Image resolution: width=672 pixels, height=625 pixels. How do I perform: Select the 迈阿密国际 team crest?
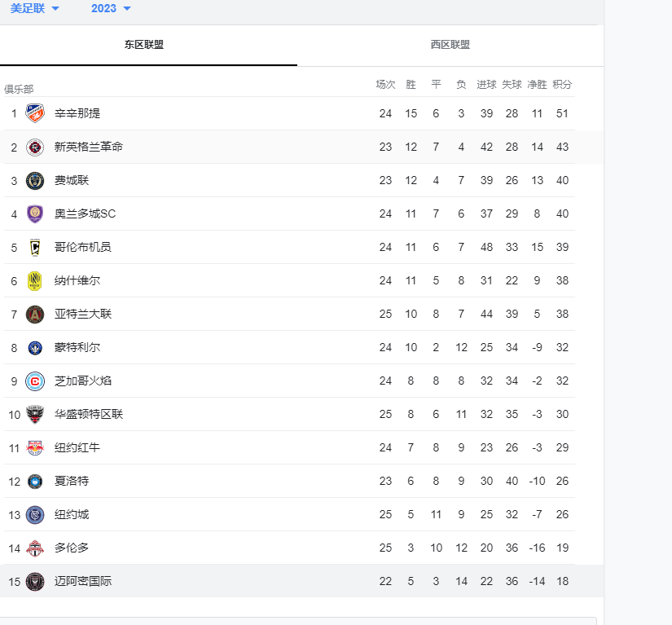(x=35, y=582)
